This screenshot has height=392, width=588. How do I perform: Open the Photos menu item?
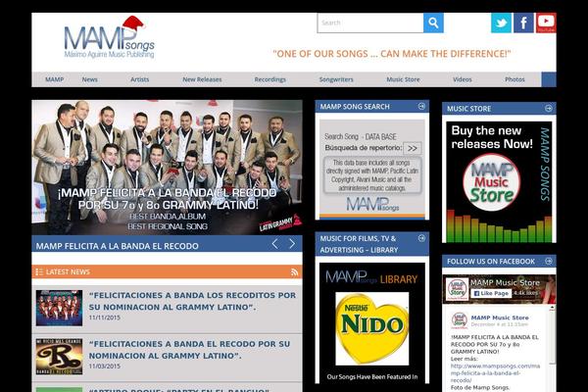click(x=514, y=79)
